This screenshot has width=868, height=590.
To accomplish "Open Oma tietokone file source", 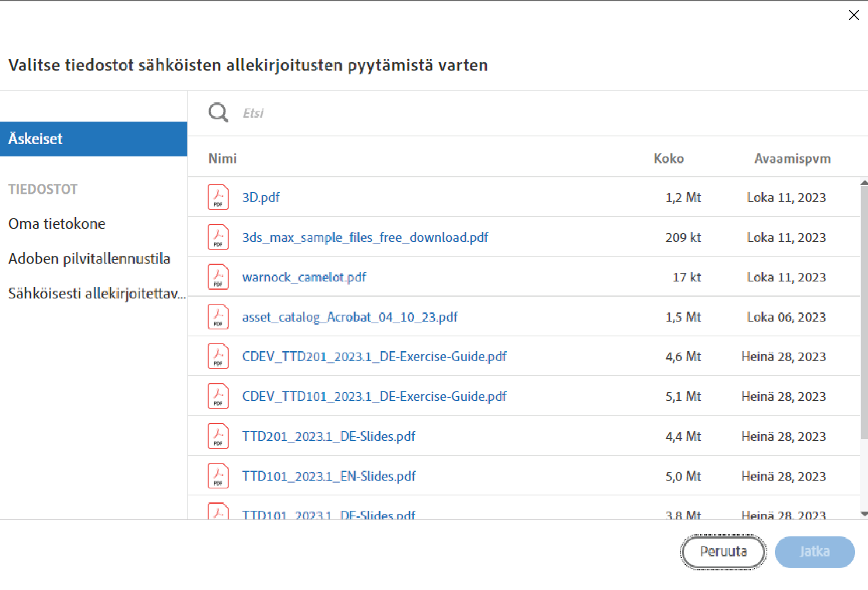I will click(x=57, y=224).
